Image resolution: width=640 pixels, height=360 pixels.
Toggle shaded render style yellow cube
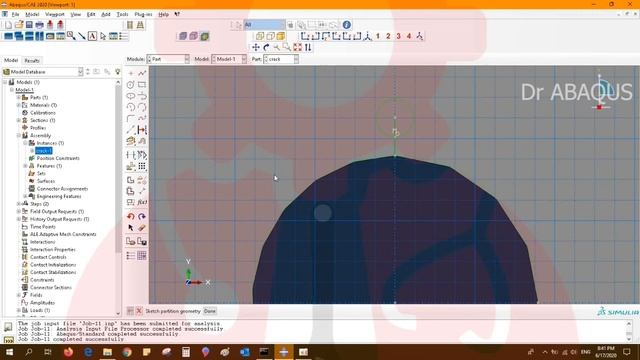pos(280,36)
